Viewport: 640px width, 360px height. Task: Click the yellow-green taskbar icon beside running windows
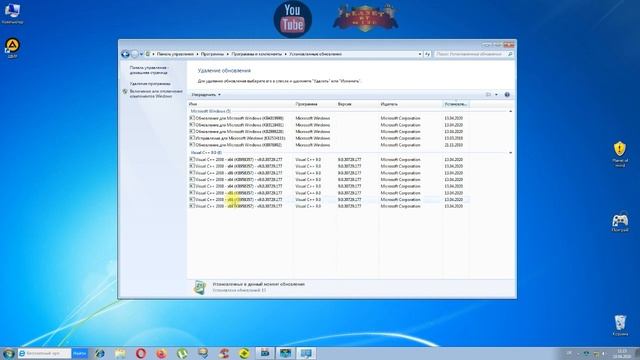point(244,353)
